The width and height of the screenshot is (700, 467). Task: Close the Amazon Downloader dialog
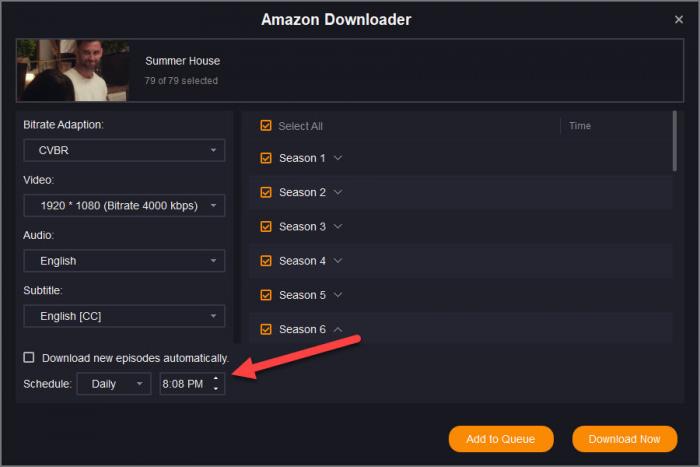tap(679, 20)
